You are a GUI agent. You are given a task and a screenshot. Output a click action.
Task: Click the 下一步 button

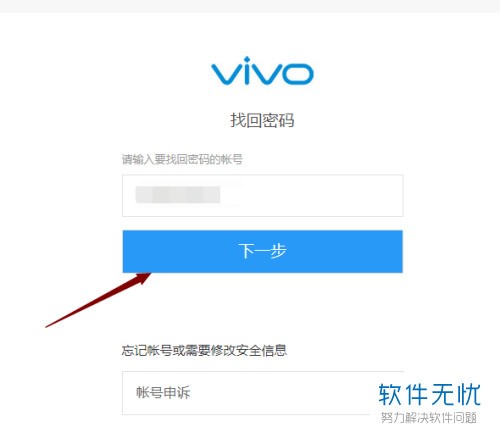point(263,251)
